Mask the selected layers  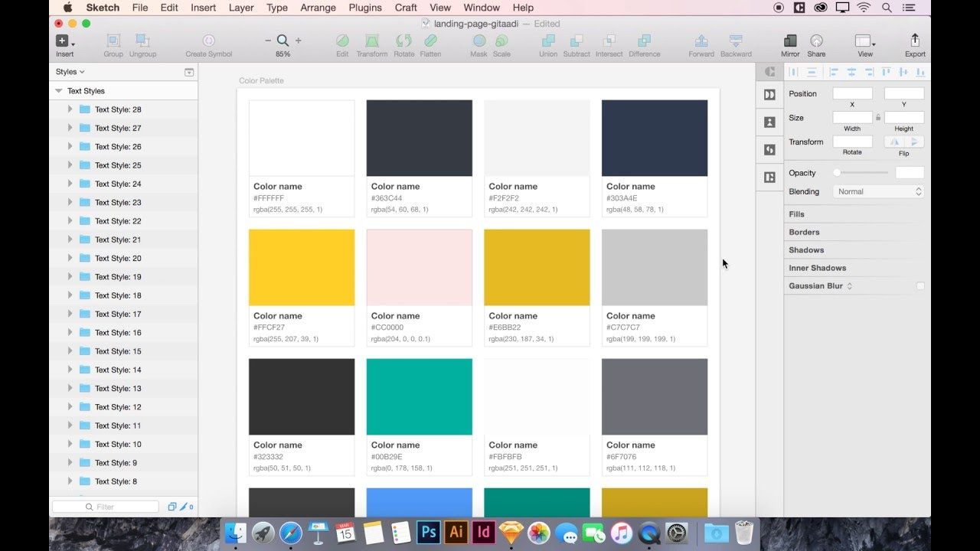click(x=479, y=42)
